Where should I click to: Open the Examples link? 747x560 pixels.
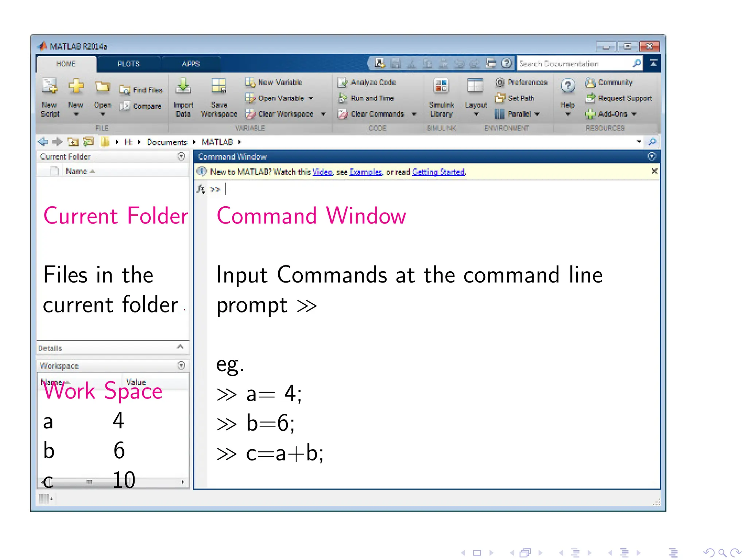[x=365, y=172]
